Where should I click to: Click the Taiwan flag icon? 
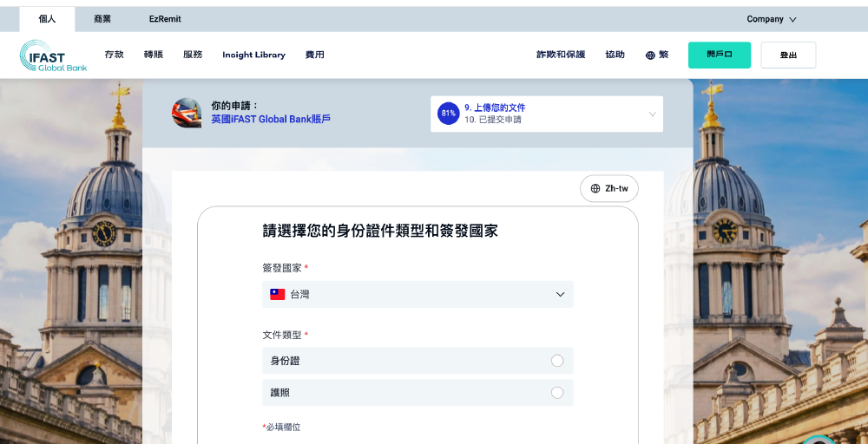(278, 294)
